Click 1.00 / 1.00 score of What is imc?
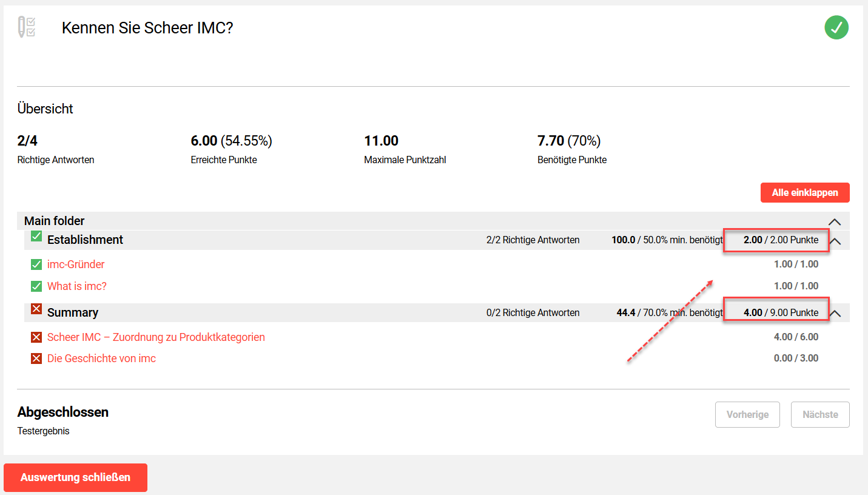Image resolution: width=868 pixels, height=495 pixels. (x=796, y=286)
